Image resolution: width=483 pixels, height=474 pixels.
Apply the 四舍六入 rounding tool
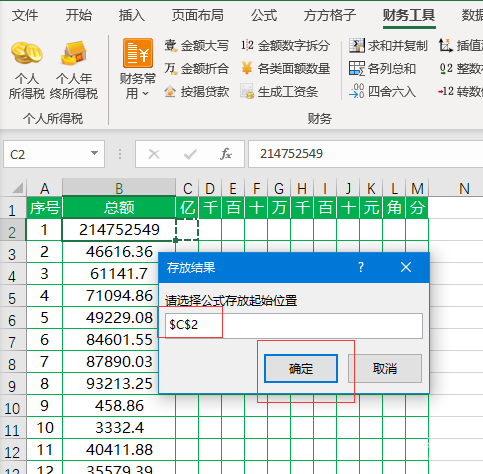pos(382,91)
